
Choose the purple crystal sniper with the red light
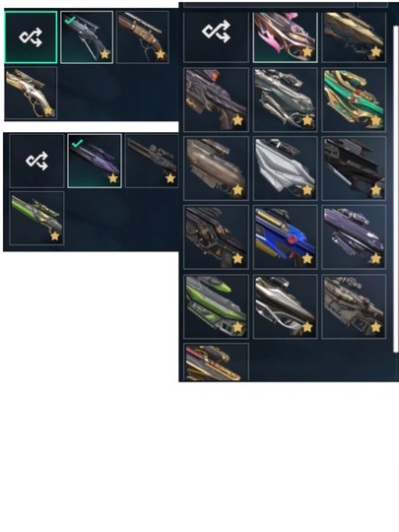pyautogui.click(x=216, y=100)
